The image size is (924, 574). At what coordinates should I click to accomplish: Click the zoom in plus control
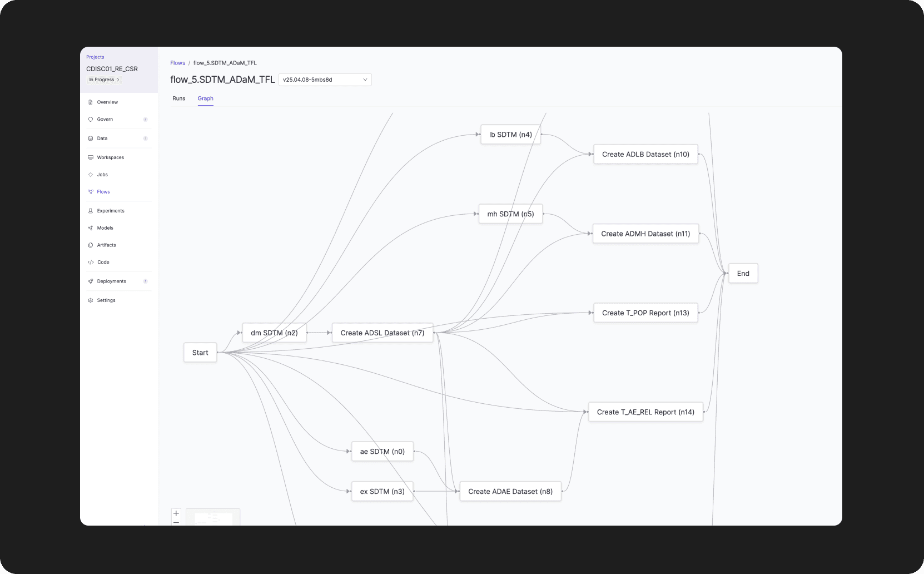tap(176, 513)
